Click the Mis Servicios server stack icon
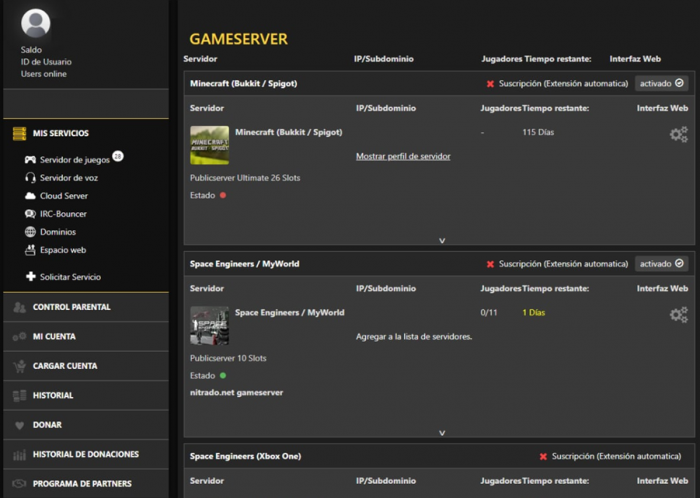700x498 pixels. pos(19,133)
